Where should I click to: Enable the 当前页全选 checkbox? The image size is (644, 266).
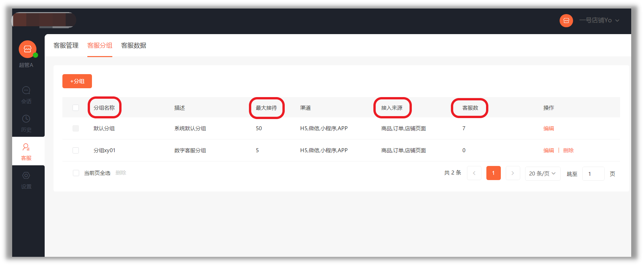(76, 173)
